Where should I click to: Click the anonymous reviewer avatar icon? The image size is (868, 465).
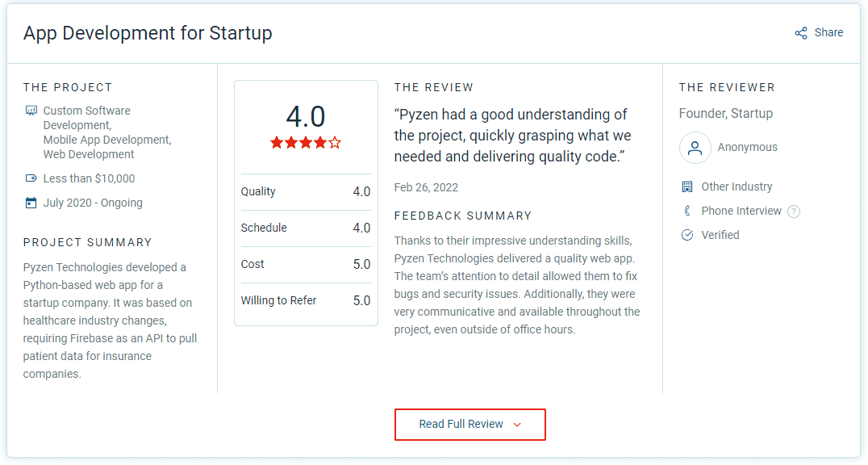tap(695, 148)
